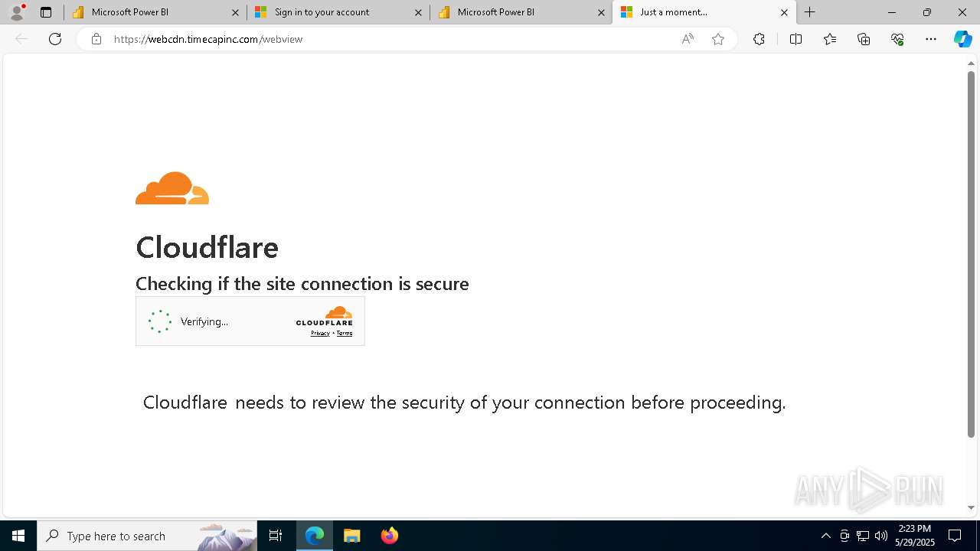Open the Extensions puzzle icon
This screenshot has height=551, width=980.
coord(759,39)
